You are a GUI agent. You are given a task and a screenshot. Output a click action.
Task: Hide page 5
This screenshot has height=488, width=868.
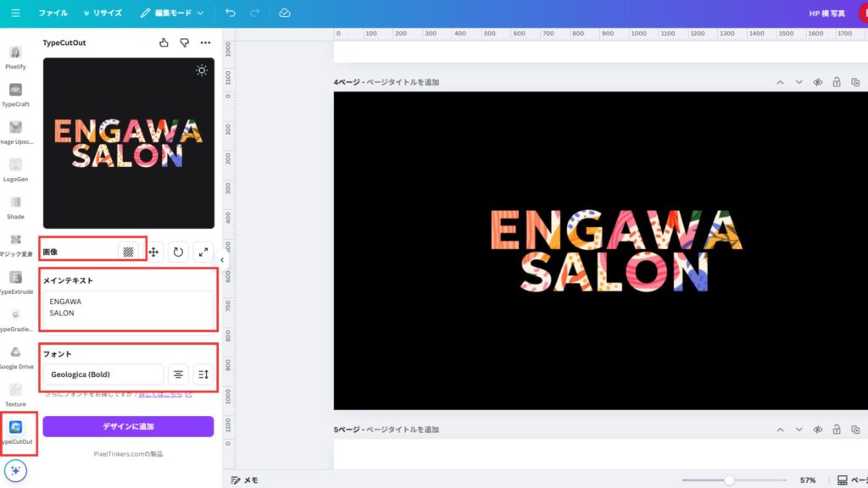pos(818,430)
